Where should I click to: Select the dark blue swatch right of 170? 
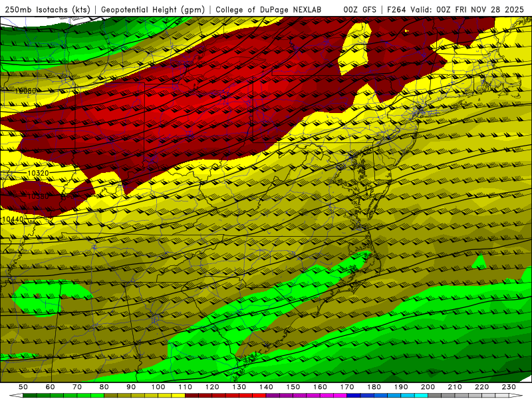pos(354,396)
